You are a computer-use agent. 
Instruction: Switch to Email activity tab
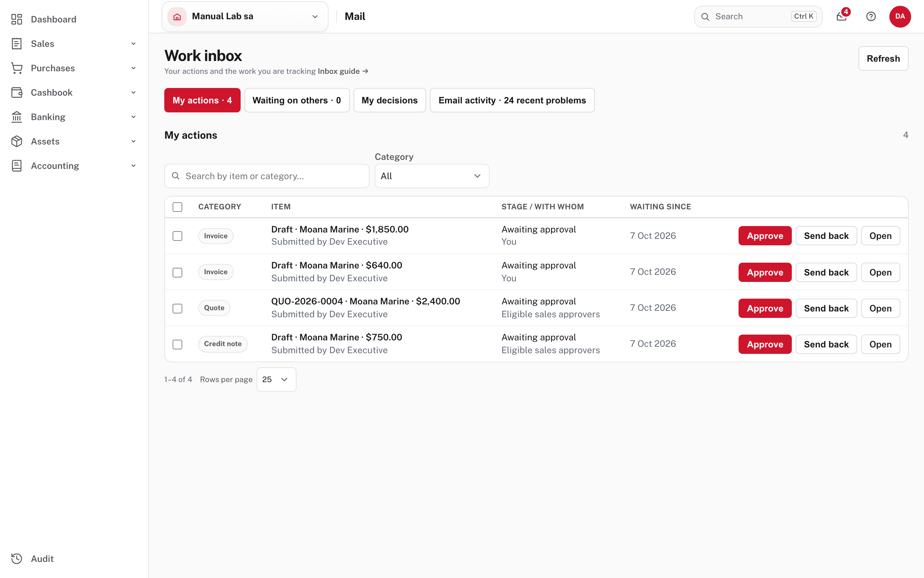click(x=512, y=100)
